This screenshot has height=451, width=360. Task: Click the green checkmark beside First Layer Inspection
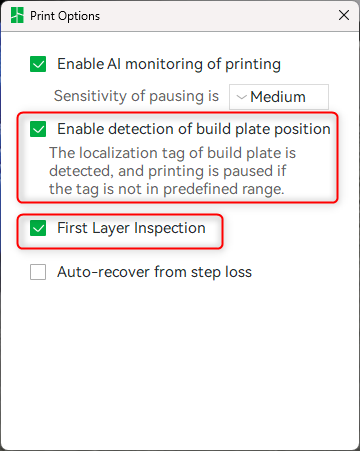38,228
